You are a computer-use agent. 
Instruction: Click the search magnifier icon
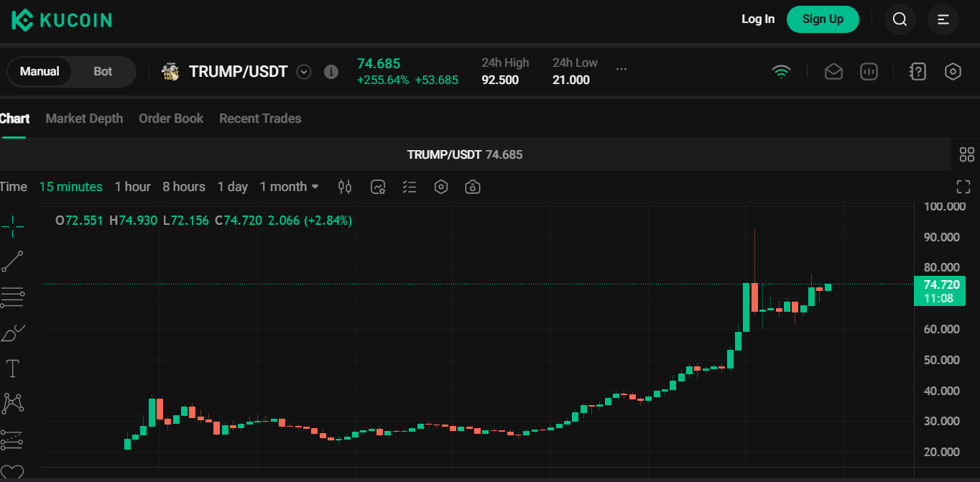[900, 19]
